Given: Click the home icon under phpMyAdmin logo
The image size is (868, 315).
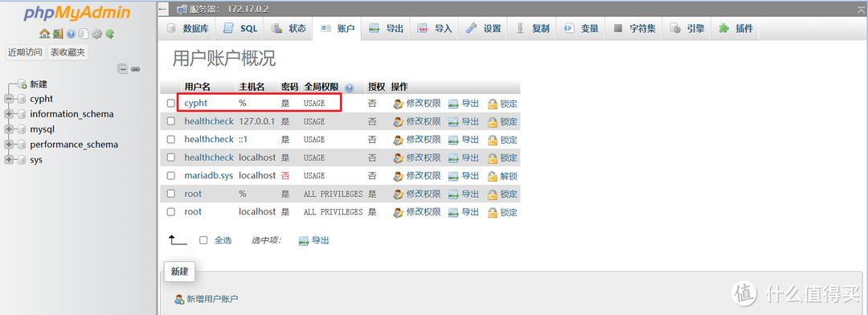Looking at the screenshot, I should [x=44, y=35].
